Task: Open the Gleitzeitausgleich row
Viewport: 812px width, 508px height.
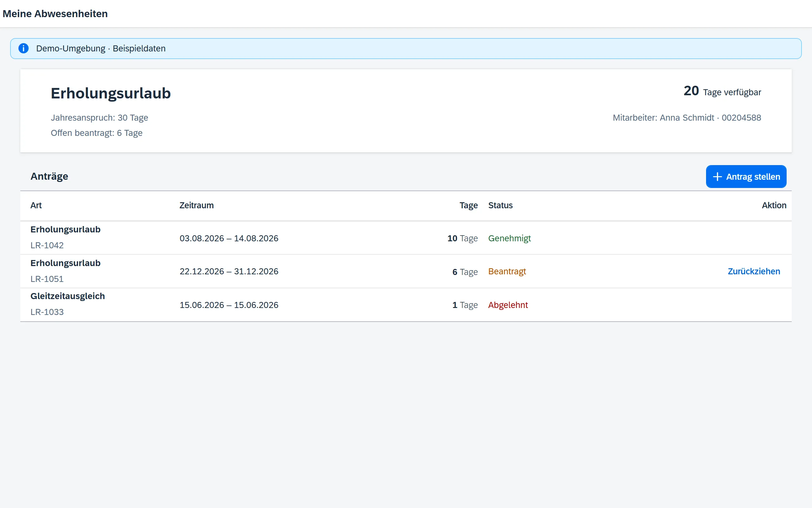Action: pyautogui.click(x=406, y=305)
